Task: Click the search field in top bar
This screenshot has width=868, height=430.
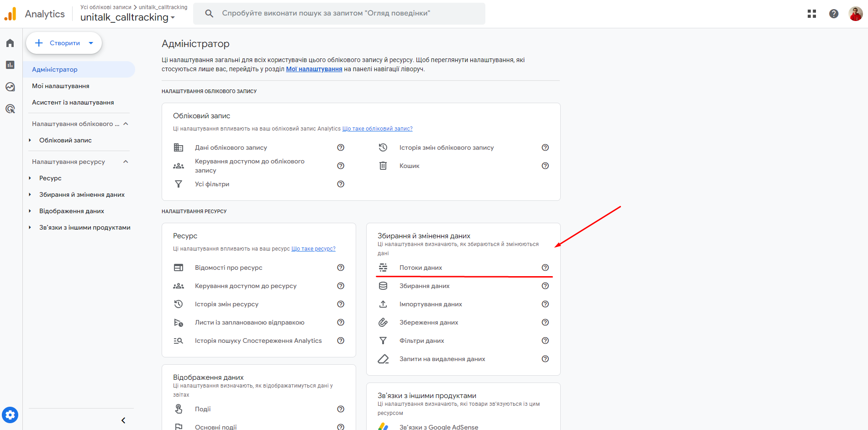Action: tap(339, 13)
